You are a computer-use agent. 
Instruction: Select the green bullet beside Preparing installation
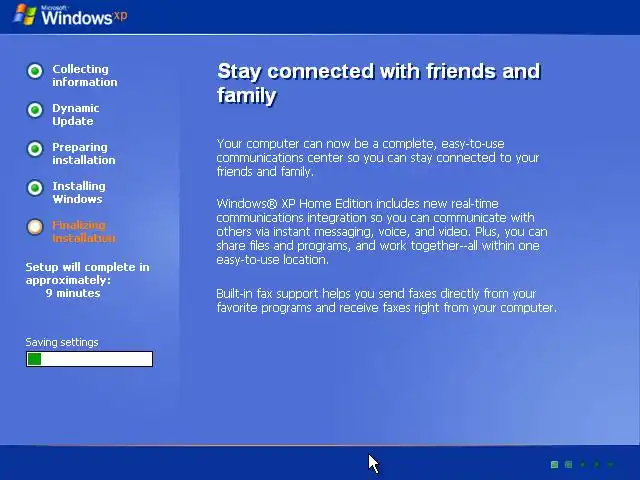(35, 149)
